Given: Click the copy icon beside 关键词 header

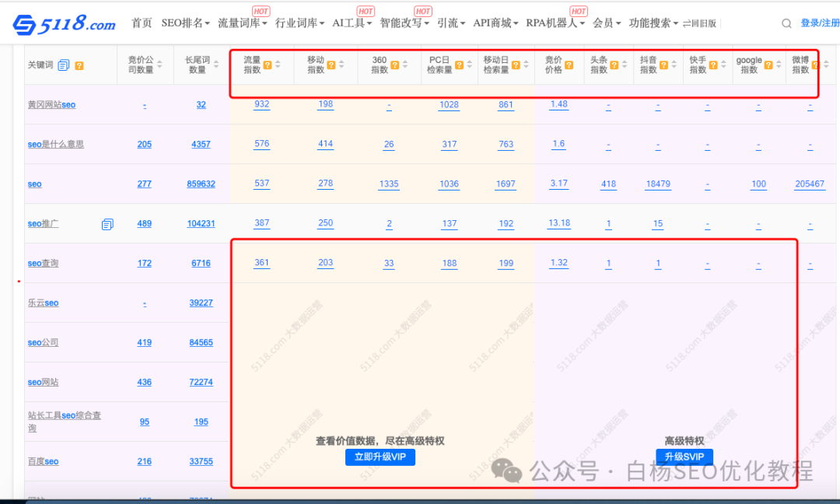Looking at the screenshot, I should pos(63,65).
